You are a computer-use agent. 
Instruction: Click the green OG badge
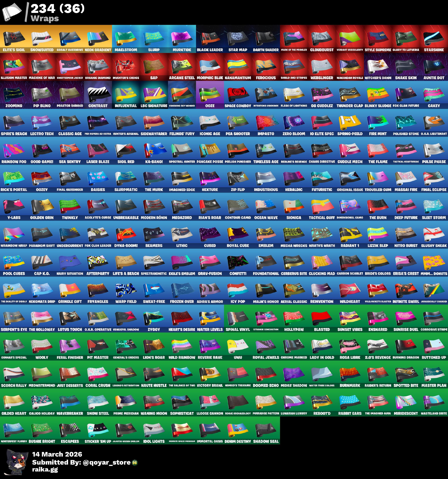tap(135, 463)
